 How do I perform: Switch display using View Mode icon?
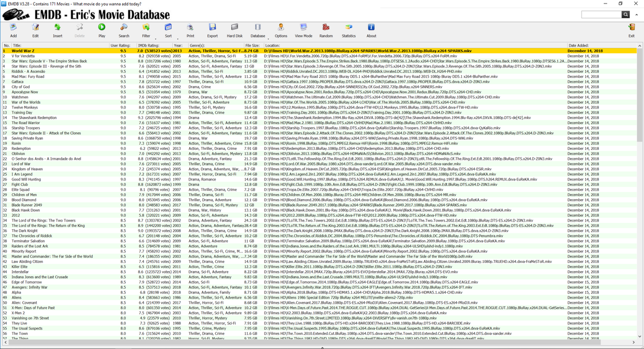tap(303, 27)
